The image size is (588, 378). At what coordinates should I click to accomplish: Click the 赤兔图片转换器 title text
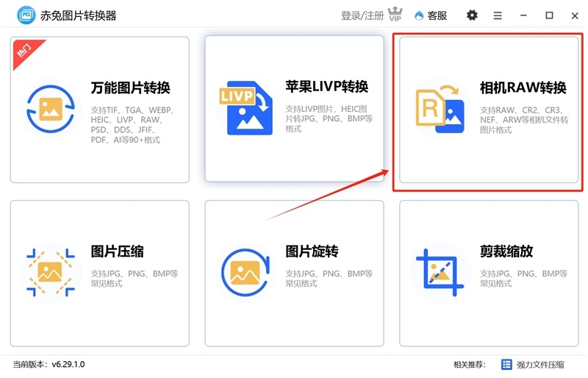pyautogui.click(x=79, y=15)
